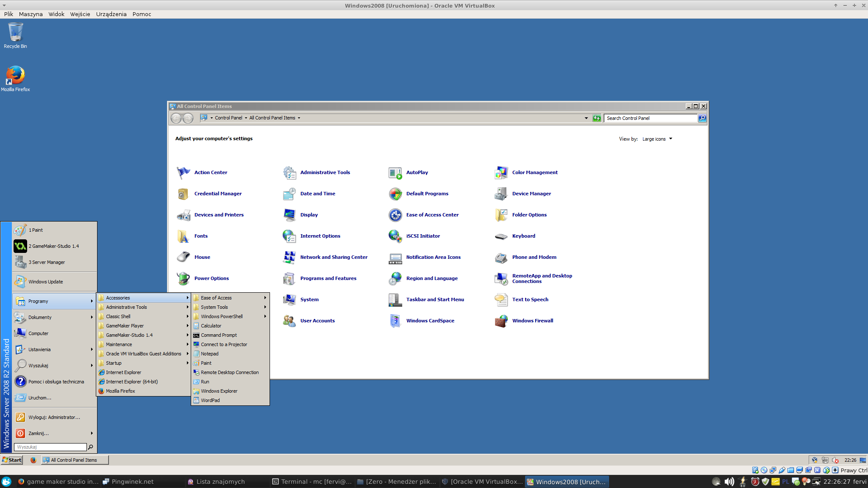This screenshot has height=488, width=868.
Task: Click the Start button
Action: [12, 460]
